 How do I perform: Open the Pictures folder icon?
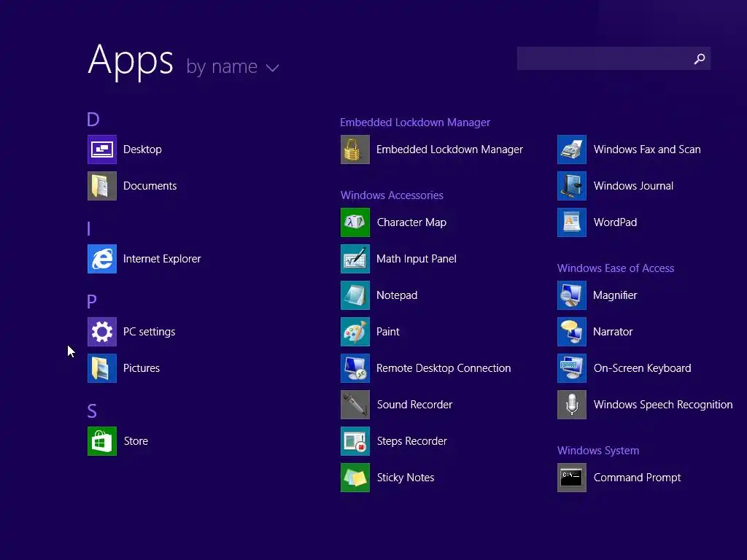[x=102, y=368]
